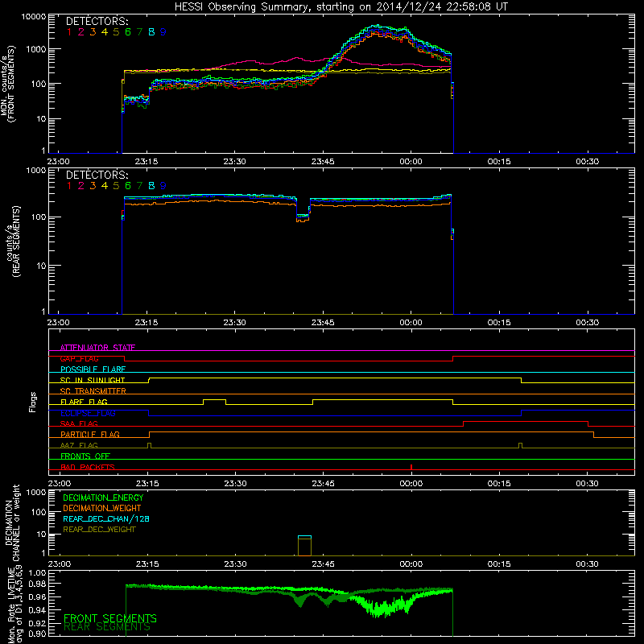Click the GAP_FLAG label
The width and height of the screenshot is (644, 644).
click(79, 358)
